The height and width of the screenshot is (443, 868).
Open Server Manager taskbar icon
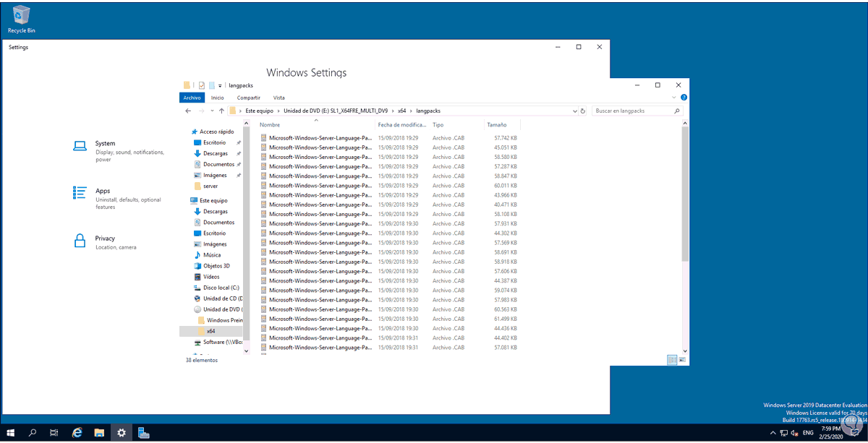(144, 433)
